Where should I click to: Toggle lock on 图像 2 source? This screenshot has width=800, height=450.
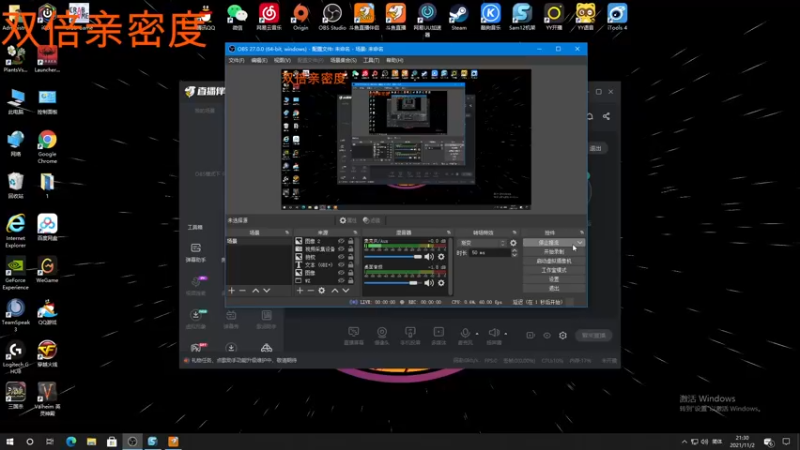[351, 241]
